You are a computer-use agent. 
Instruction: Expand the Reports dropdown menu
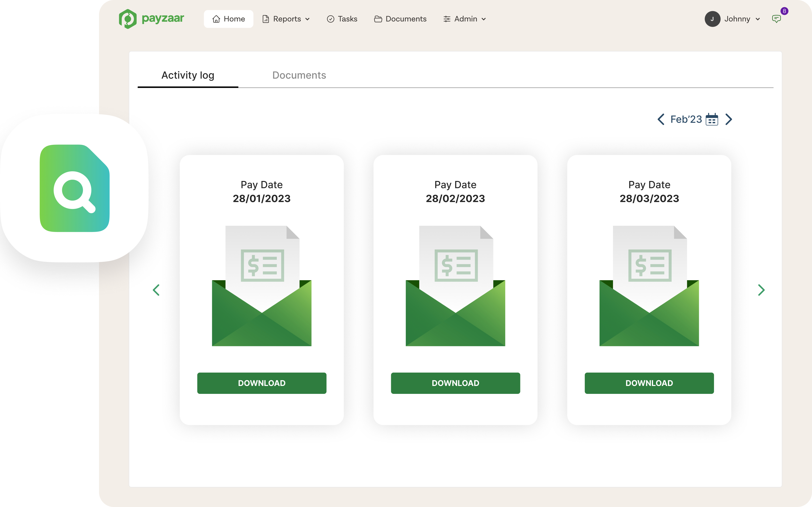tap(286, 19)
